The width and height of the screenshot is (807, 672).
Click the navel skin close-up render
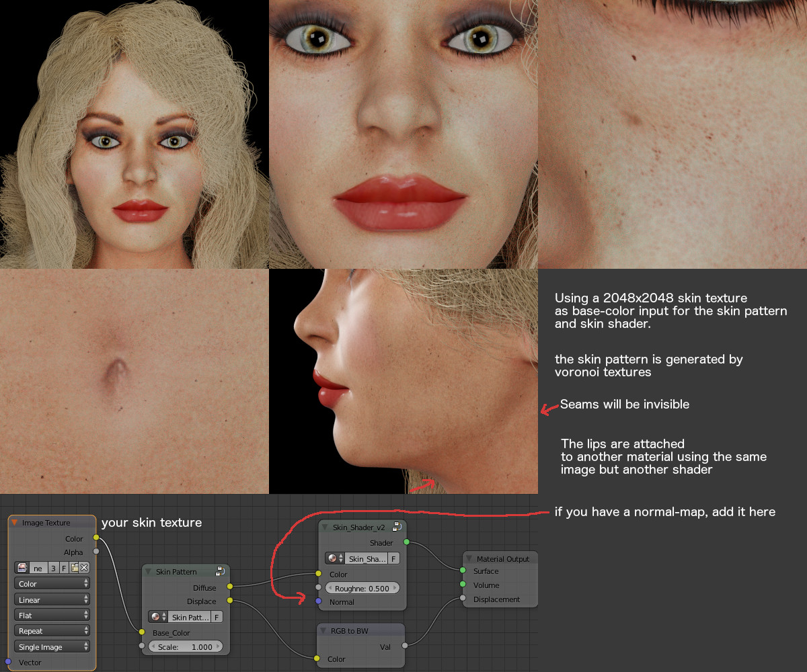tap(134, 381)
